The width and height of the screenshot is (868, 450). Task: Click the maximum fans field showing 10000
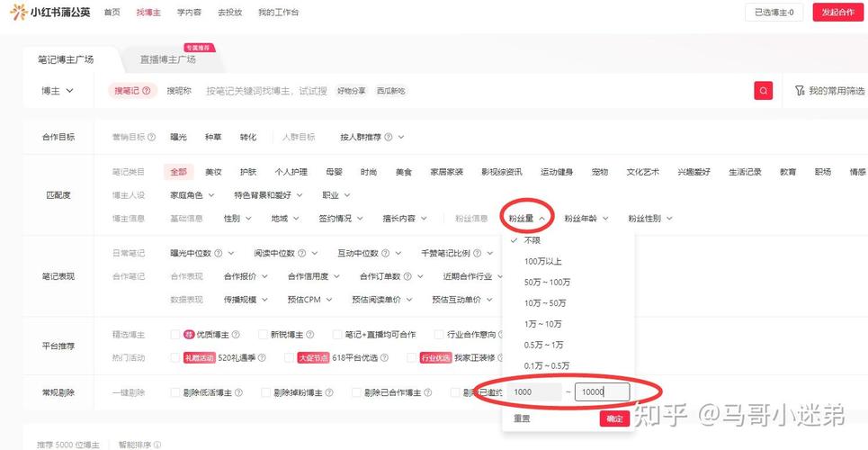pos(603,392)
